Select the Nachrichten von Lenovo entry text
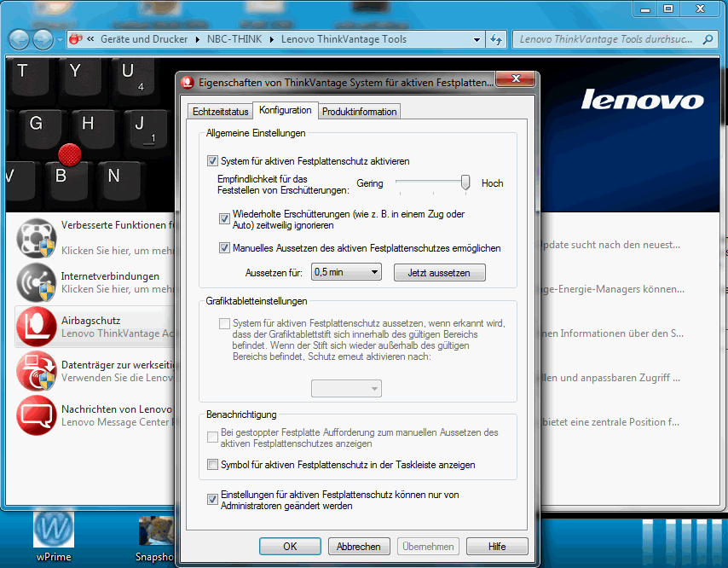This screenshot has width=728, height=568. click(x=117, y=409)
